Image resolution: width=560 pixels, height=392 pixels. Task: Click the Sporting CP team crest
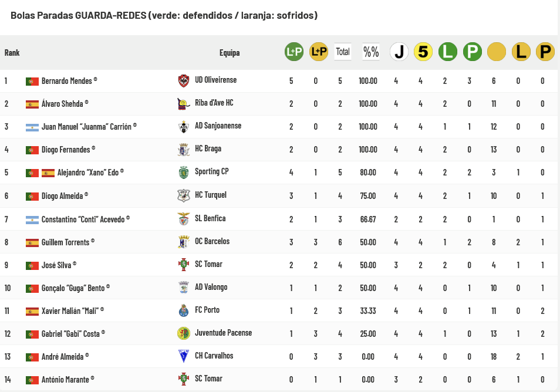click(184, 172)
